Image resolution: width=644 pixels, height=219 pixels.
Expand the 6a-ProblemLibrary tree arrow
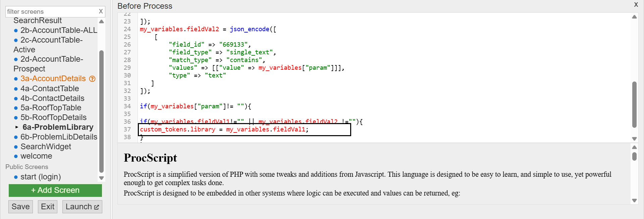pyautogui.click(x=17, y=127)
